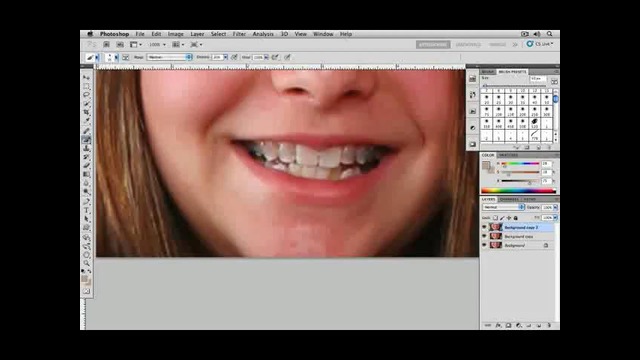The width and height of the screenshot is (640, 360).
Task: Switch to the Paths tab
Action: click(x=530, y=199)
